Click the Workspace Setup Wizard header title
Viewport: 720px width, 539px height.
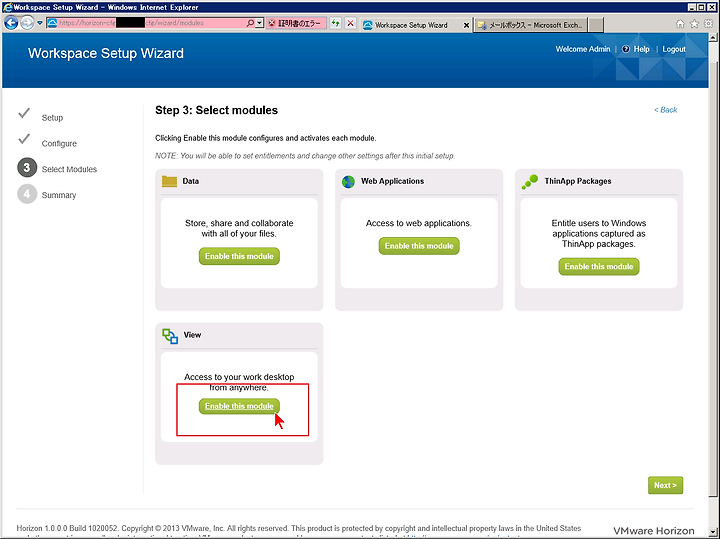[106, 53]
